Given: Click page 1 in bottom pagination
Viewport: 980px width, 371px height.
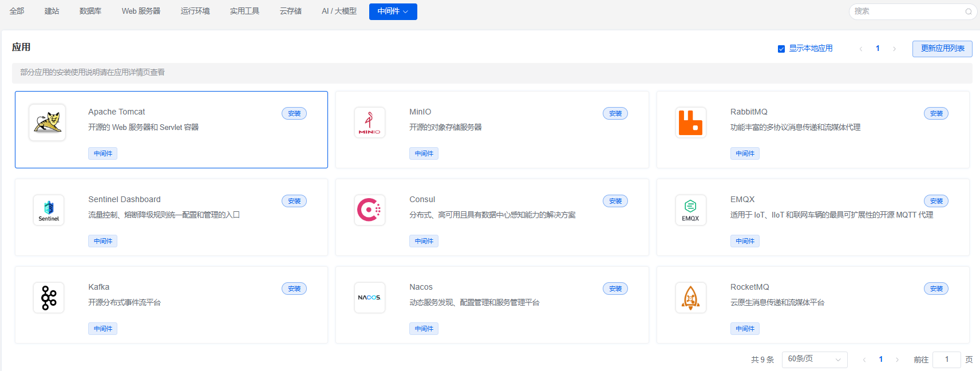Looking at the screenshot, I should (881, 360).
